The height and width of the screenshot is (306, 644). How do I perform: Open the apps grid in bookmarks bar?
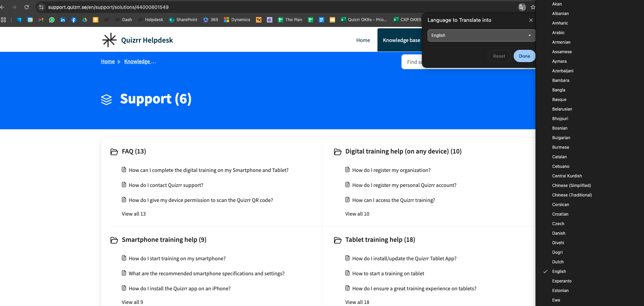coord(3,20)
